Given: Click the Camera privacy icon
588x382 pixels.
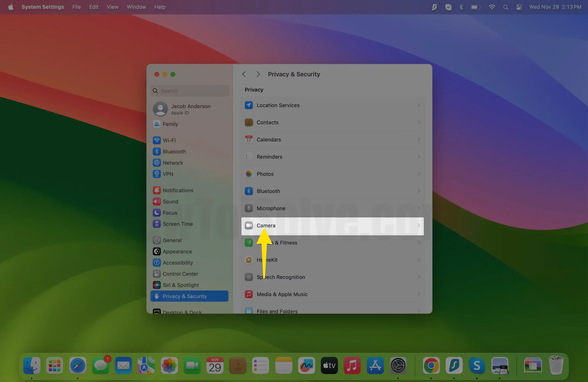Looking at the screenshot, I should pyautogui.click(x=249, y=225).
